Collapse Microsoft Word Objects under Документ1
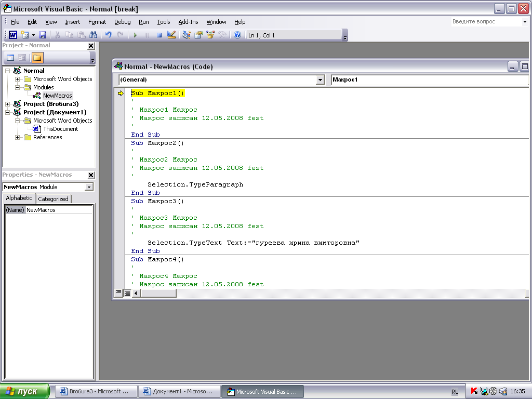This screenshot has width=532, height=399. pos(17,121)
